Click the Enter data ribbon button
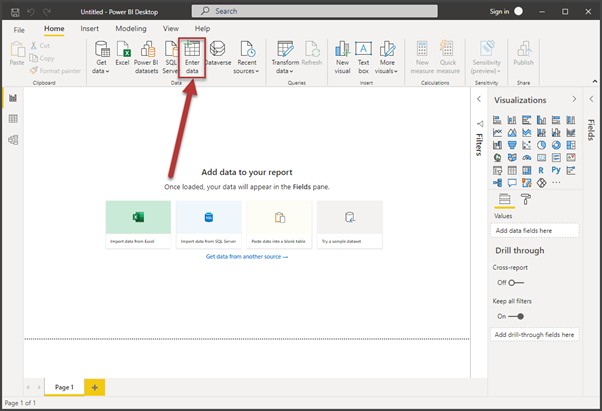Screen dimensions: 602x411 pos(192,58)
